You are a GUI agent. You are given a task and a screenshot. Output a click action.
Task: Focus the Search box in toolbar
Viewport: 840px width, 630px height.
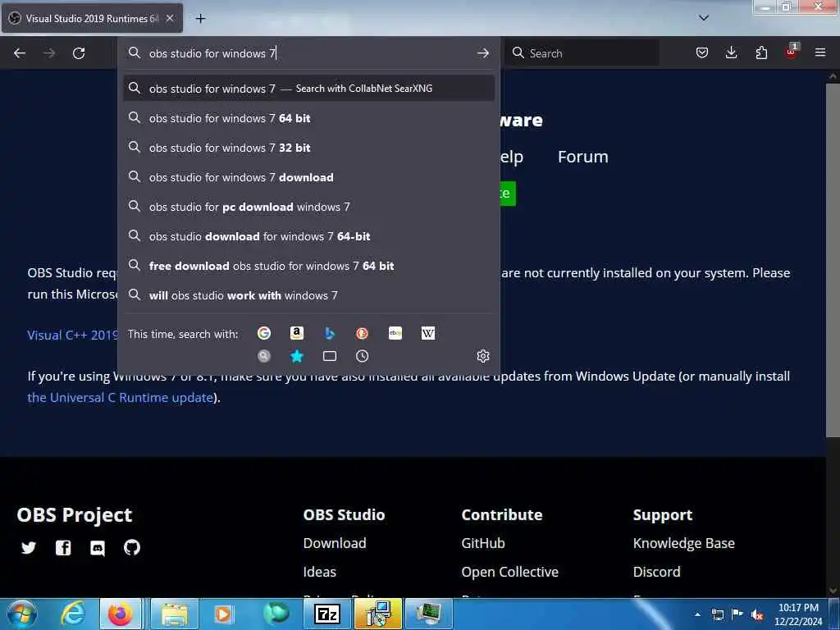pyautogui.click(x=582, y=53)
